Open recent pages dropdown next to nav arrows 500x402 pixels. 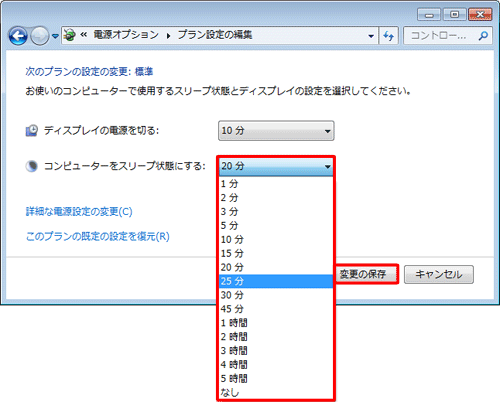tap(55, 36)
